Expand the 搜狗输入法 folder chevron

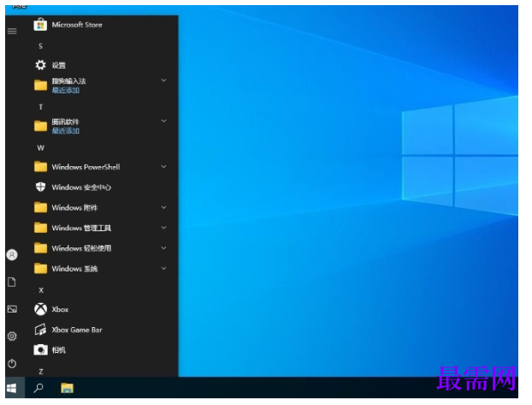click(163, 80)
